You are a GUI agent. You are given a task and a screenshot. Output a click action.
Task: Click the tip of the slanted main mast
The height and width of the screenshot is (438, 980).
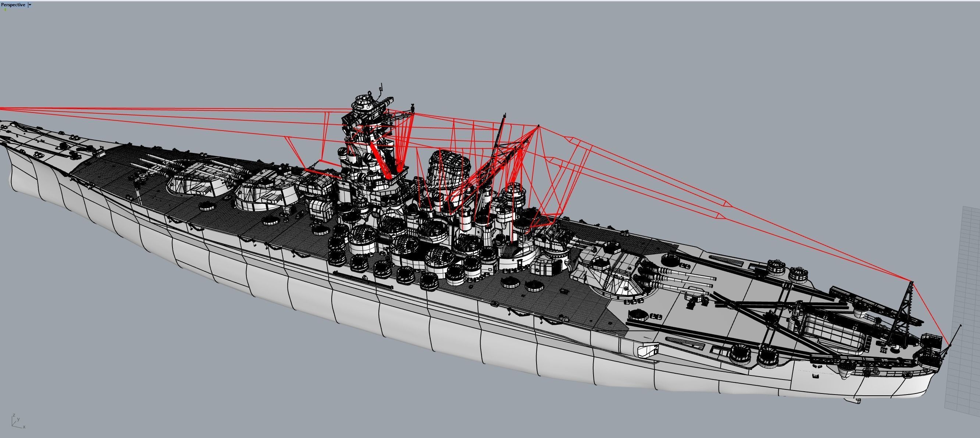point(505,115)
